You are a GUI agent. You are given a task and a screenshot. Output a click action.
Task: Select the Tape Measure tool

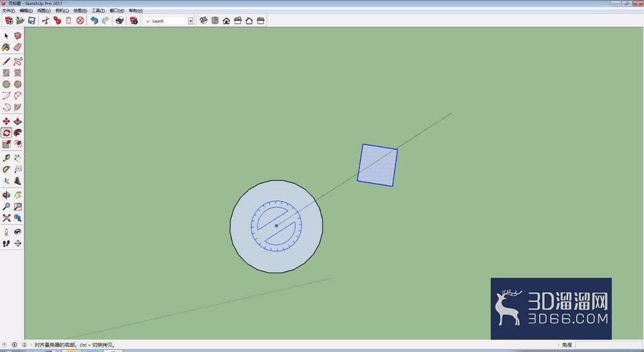(x=6, y=158)
